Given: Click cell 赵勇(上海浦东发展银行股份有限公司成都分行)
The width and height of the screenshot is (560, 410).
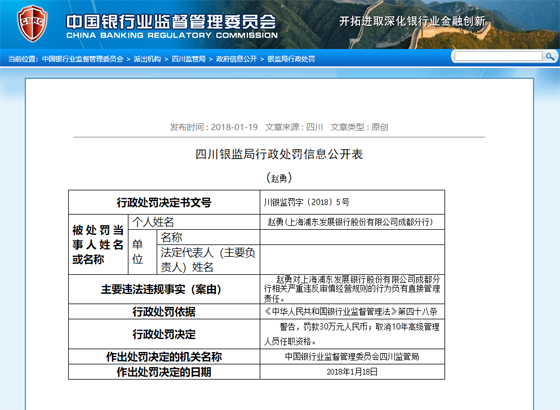Looking at the screenshot, I should point(352,222).
